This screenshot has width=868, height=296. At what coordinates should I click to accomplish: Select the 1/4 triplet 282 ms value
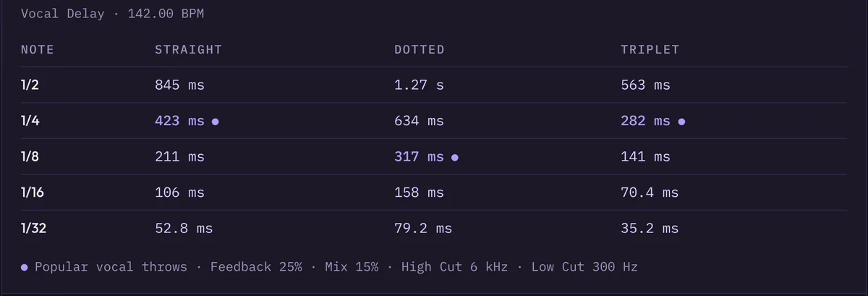[x=645, y=121]
